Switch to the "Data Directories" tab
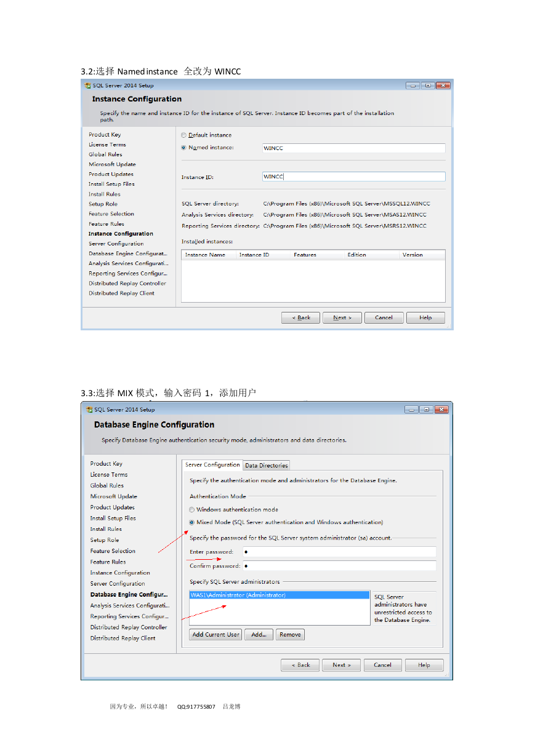Image resolution: width=535 pixels, height=756 pixels. [x=266, y=466]
